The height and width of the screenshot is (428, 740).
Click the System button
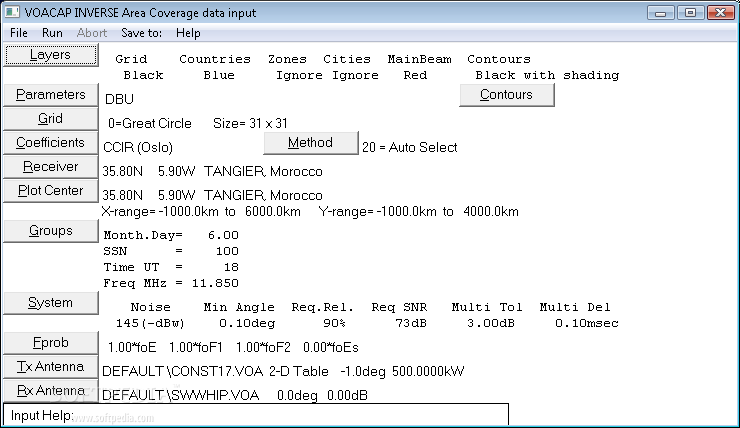[x=50, y=303]
